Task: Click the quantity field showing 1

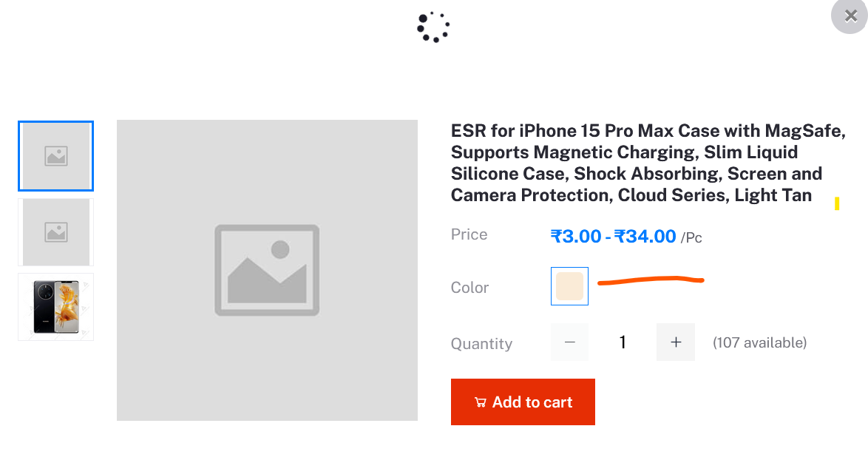Action: click(623, 342)
